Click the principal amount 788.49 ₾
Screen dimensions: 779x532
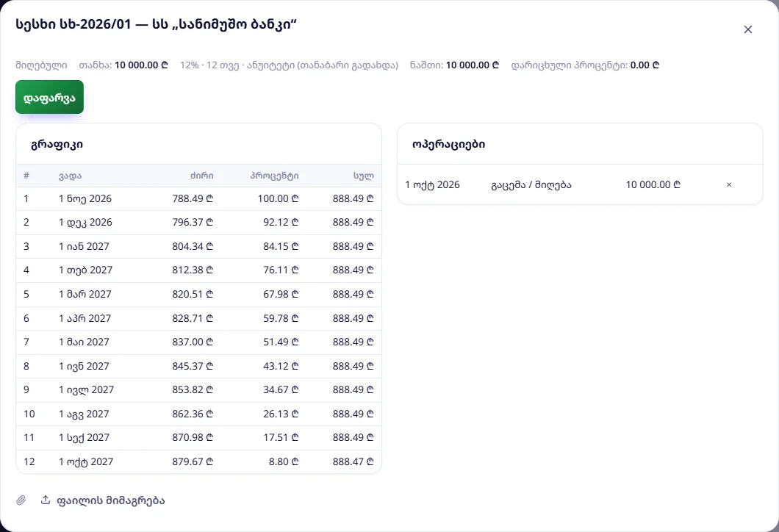(x=193, y=198)
